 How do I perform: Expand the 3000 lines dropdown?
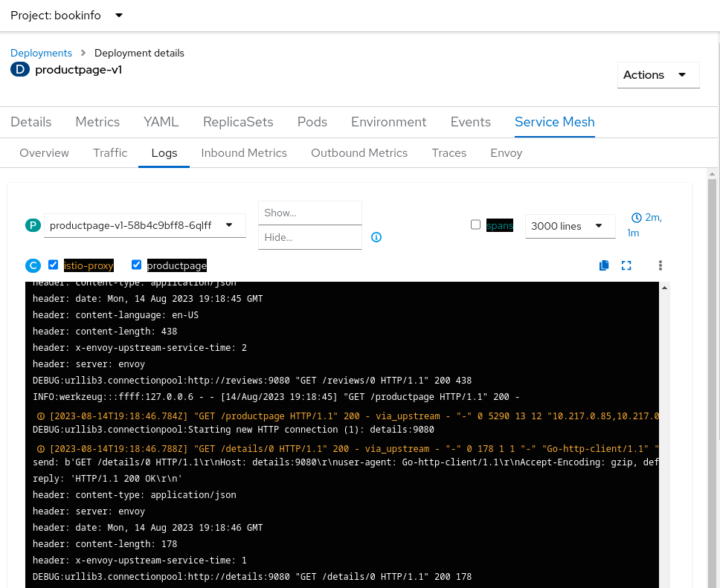coord(570,226)
